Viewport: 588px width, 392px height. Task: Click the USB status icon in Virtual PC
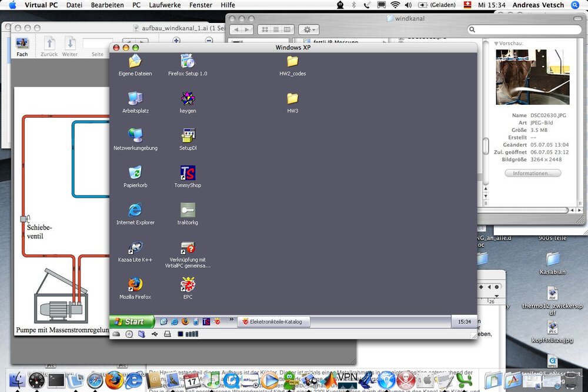(155, 334)
